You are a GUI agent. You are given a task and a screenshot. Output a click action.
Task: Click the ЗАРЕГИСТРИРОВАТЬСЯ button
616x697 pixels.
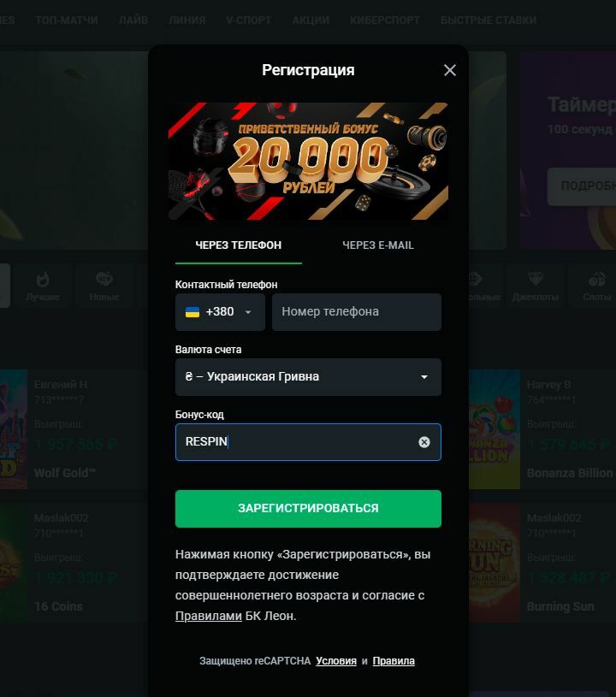[308, 509]
